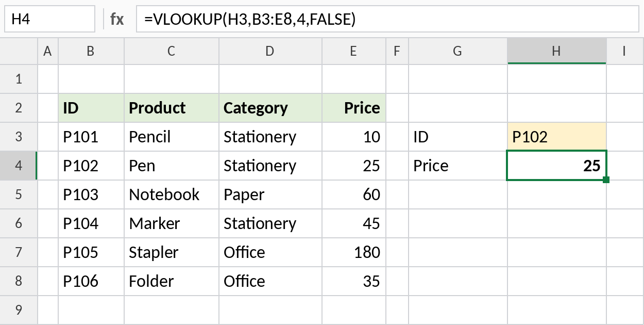Select column F header
Viewport: 644px width, 325px height.
click(397, 51)
